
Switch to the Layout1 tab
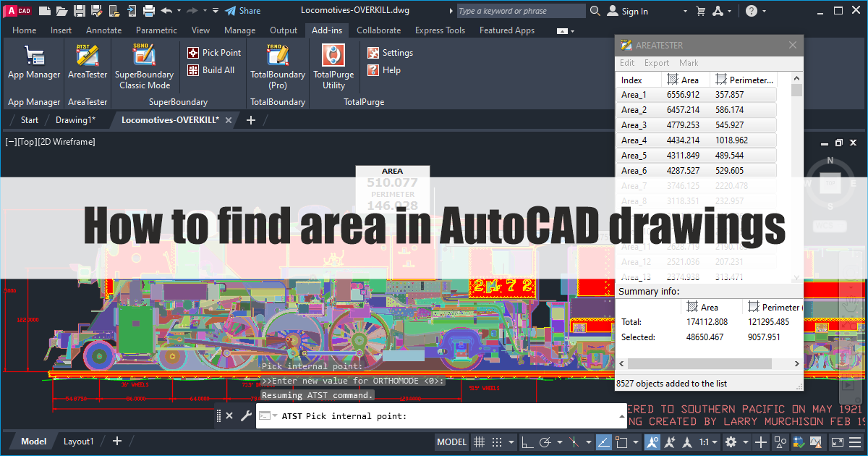point(78,442)
